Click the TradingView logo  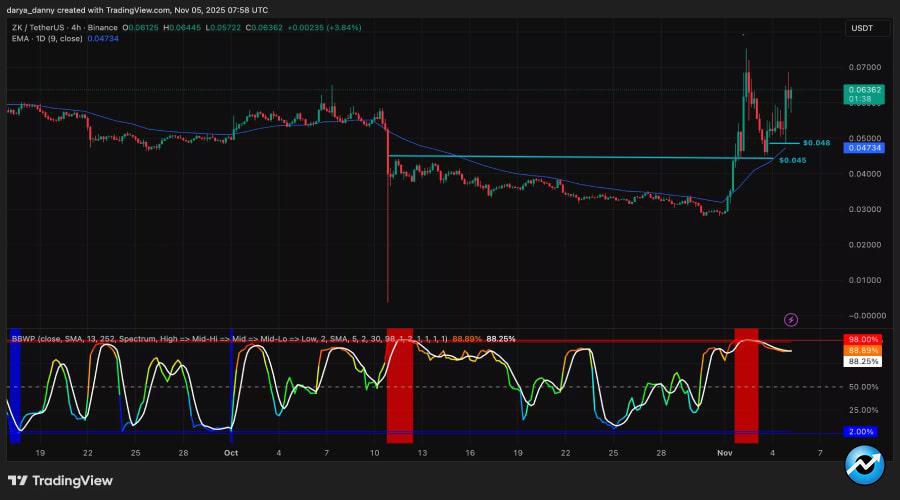pyautogui.click(x=61, y=480)
